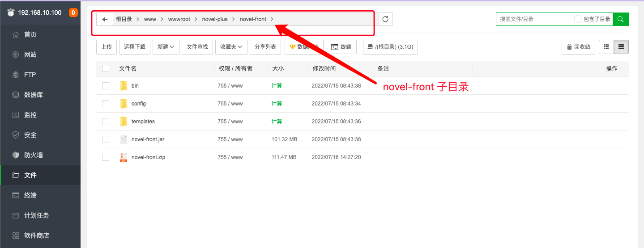This screenshot has width=644, height=248.
Task: Open the config folder icon
Action: pyautogui.click(x=124, y=104)
